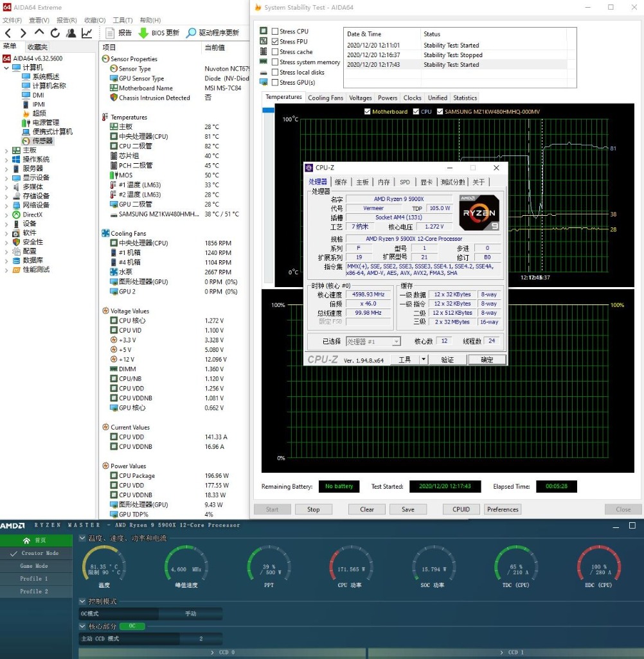Enable the Stress system memory checkbox

point(275,62)
